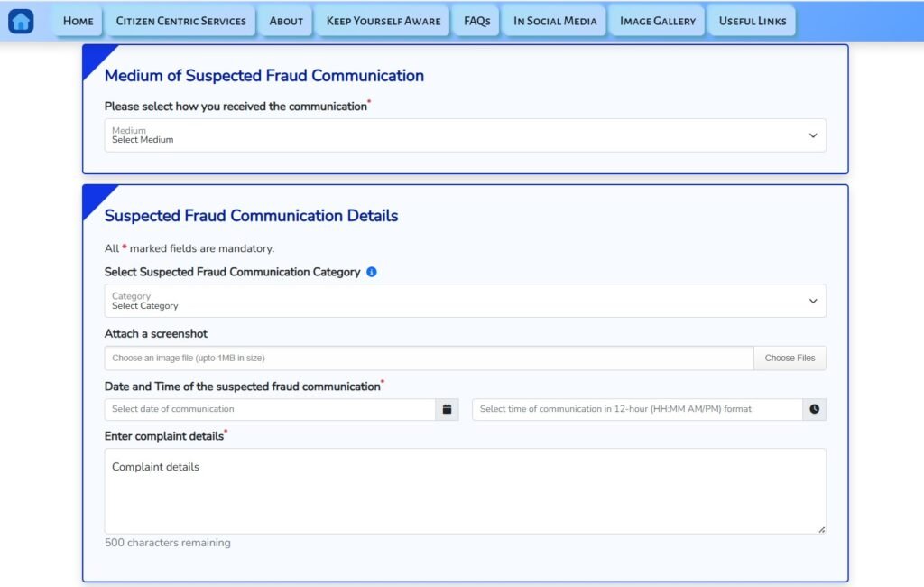Open Keep Yourself Aware menu
The height and width of the screenshot is (587, 924).
(383, 21)
